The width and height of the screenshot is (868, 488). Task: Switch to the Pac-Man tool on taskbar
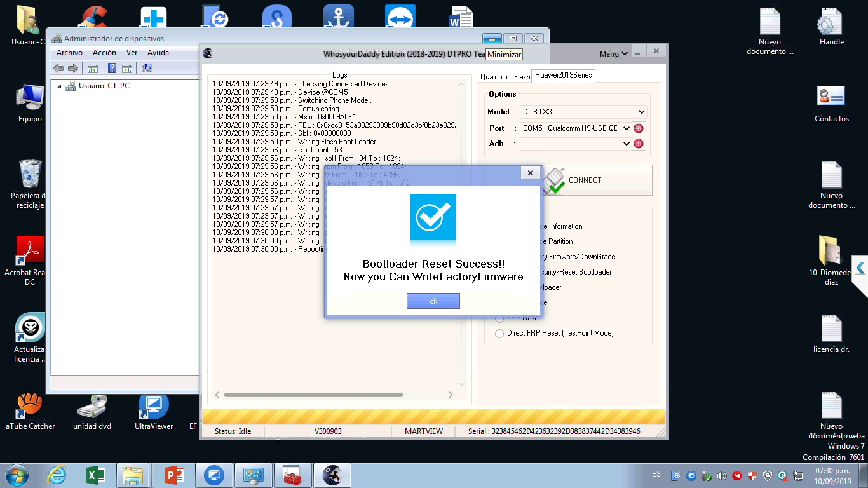(x=332, y=475)
